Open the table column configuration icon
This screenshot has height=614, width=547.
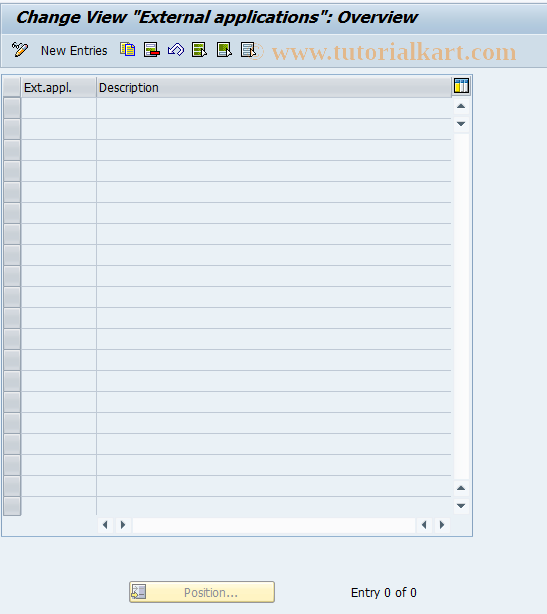pos(461,86)
